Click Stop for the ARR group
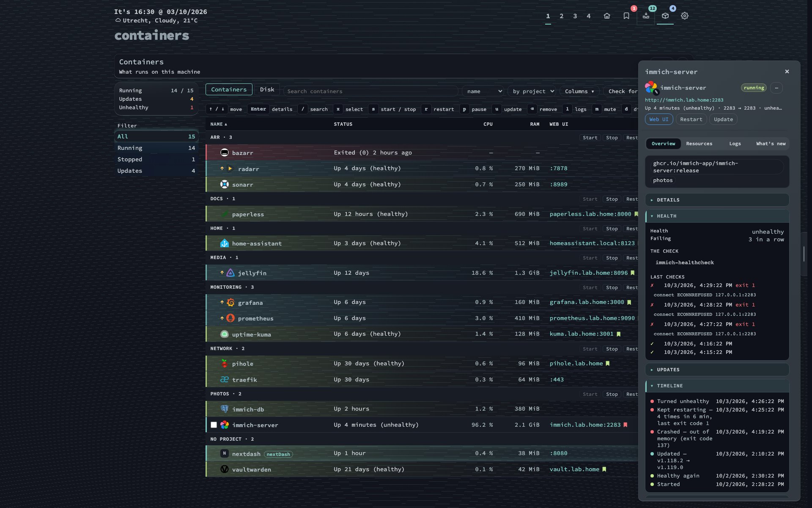This screenshot has height=508, width=812. 612,138
